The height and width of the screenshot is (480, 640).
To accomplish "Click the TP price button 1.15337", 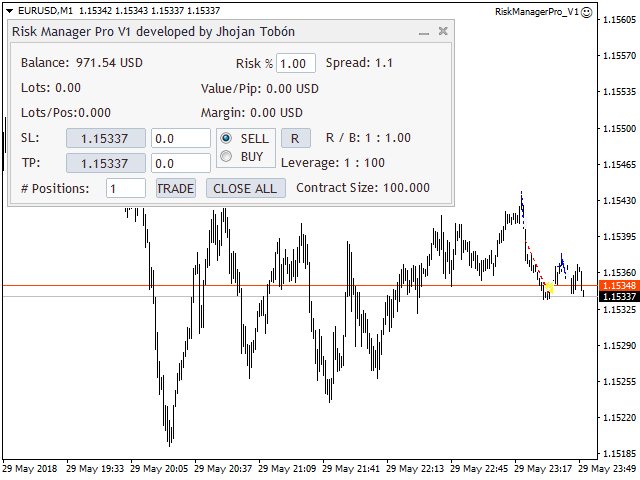I will tap(105, 163).
